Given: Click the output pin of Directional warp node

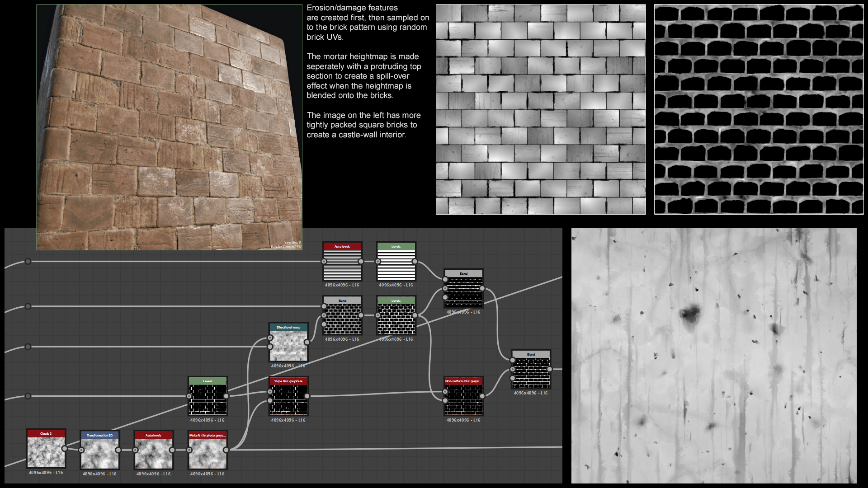Looking at the screenshot, I should tap(307, 342).
